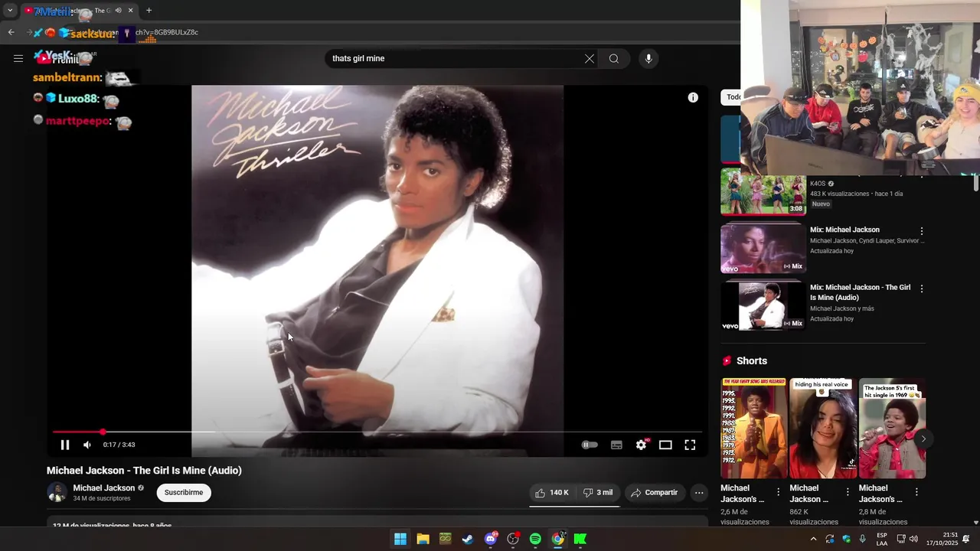Open the video info card icon

(693, 97)
